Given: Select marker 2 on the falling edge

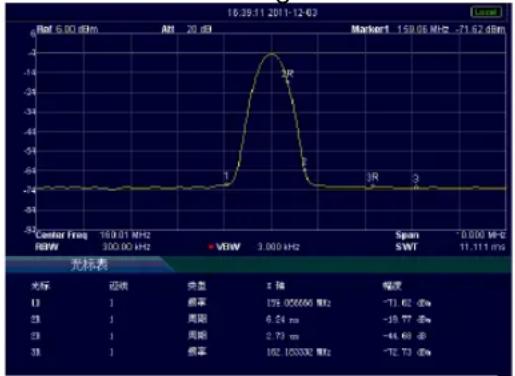Looking at the screenshot, I should coord(304,163).
